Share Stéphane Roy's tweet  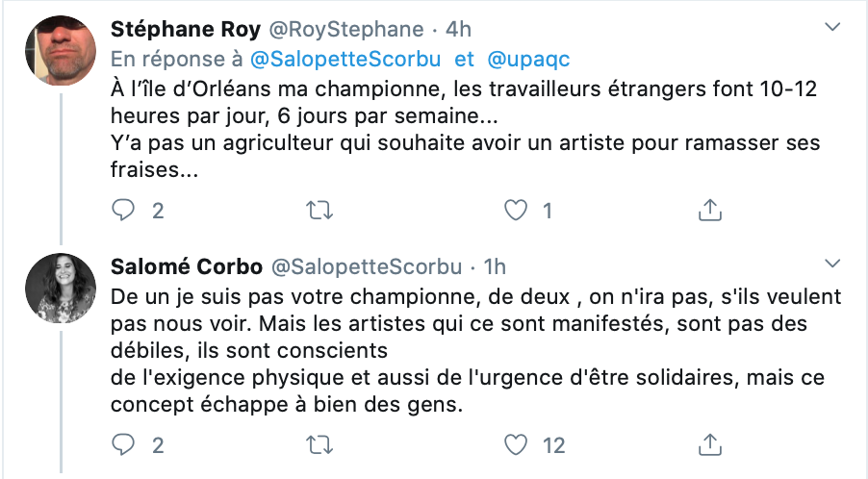point(709,211)
